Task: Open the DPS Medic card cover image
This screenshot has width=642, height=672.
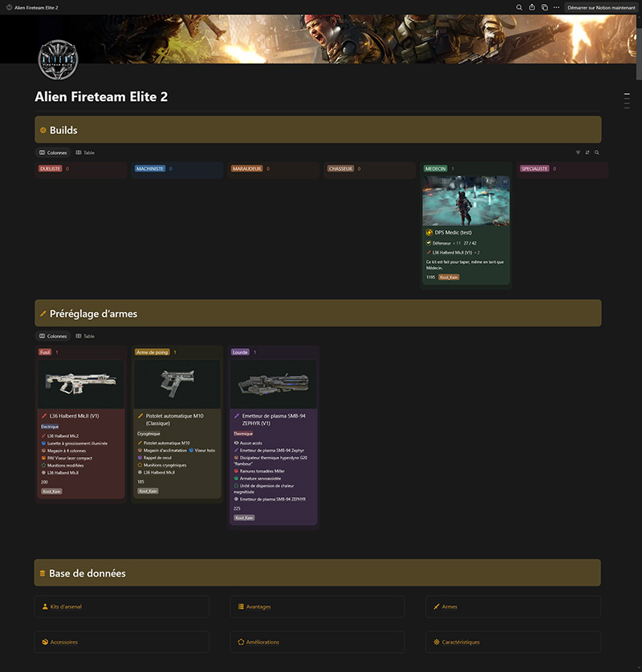Action: [466, 200]
